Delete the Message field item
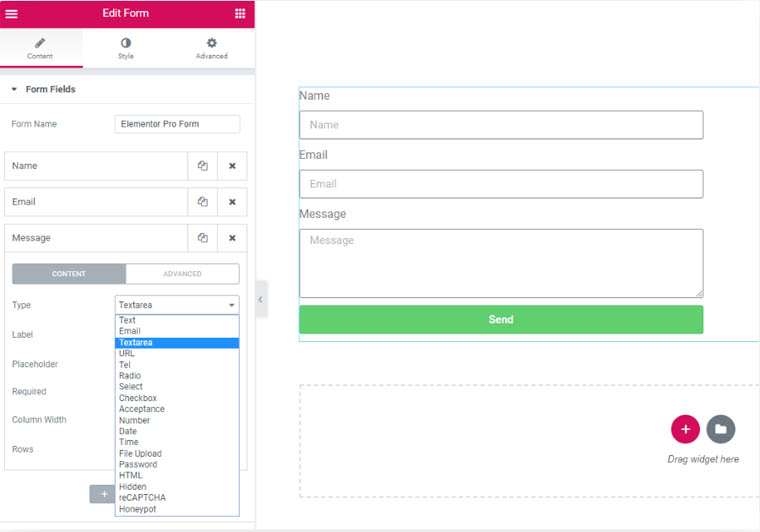Image resolution: width=760 pixels, height=532 pixels. point(232,238)
